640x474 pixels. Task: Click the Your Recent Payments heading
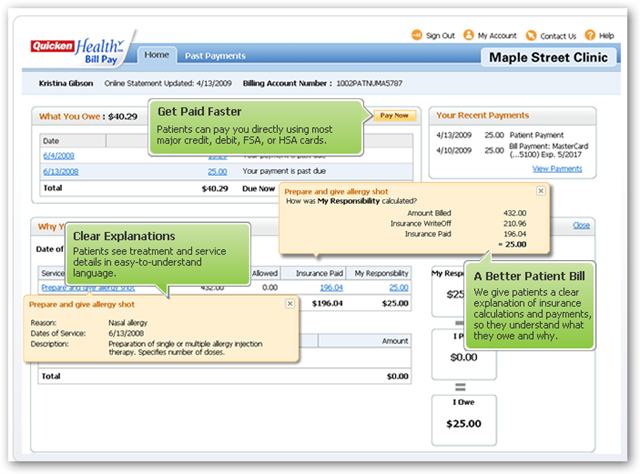(x=482, y=116)
